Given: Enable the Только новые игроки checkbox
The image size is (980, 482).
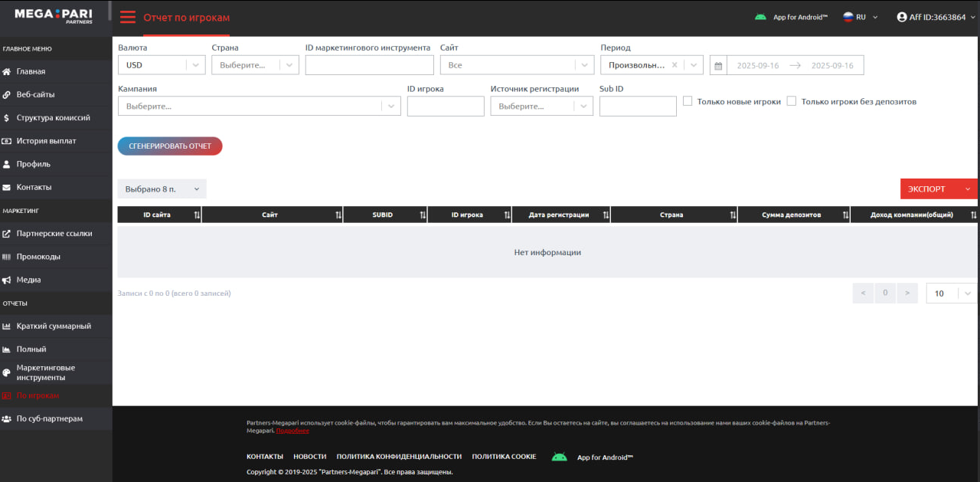Looking at the screenshot, I should [688, 101].
